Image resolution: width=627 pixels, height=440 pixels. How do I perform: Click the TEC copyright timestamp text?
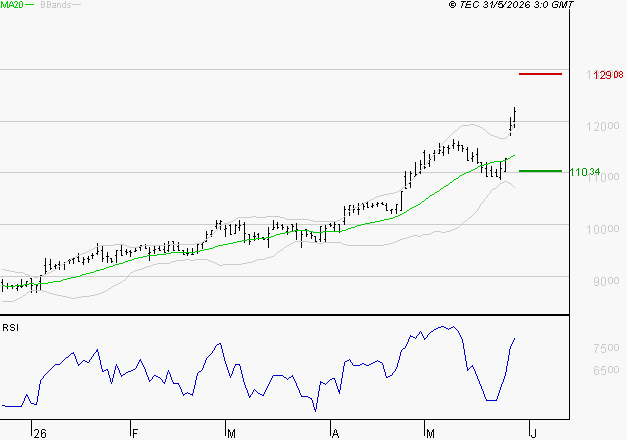click(x=511, y=4)
